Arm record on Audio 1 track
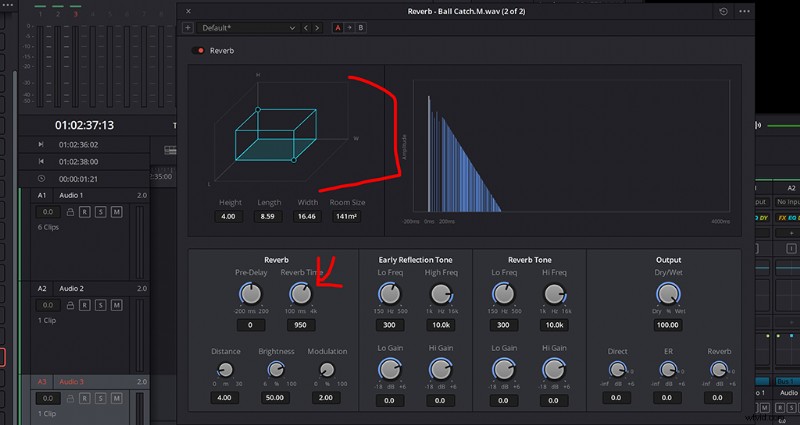Viewport: 800px width, 425px height. 85,212
